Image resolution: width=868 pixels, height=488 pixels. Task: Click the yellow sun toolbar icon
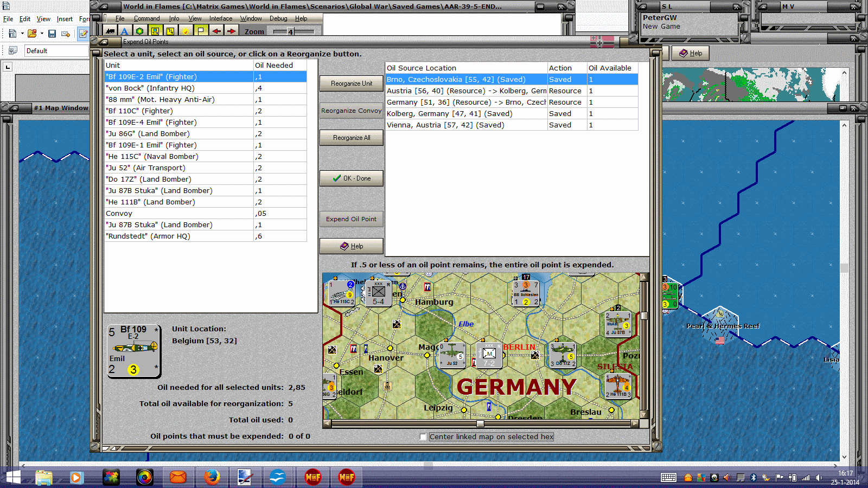pos(186,31)
